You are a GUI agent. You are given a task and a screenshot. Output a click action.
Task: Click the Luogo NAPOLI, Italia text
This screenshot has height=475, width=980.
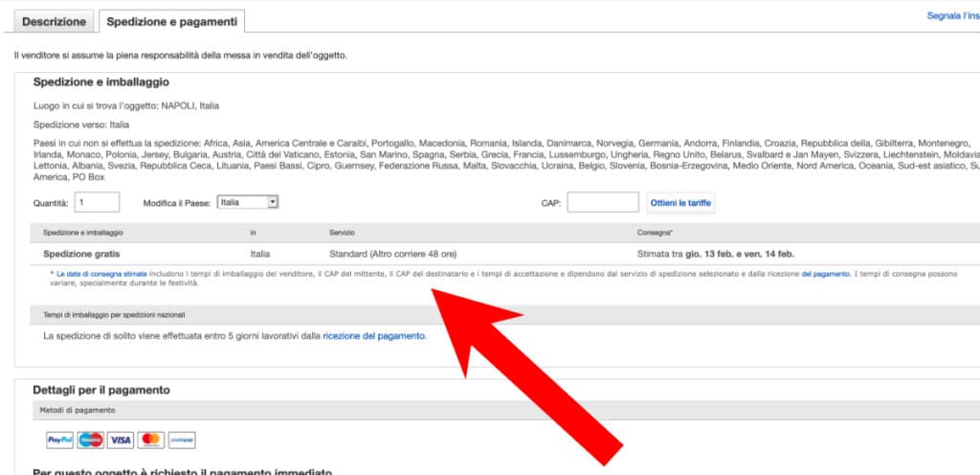coord(126,105)
